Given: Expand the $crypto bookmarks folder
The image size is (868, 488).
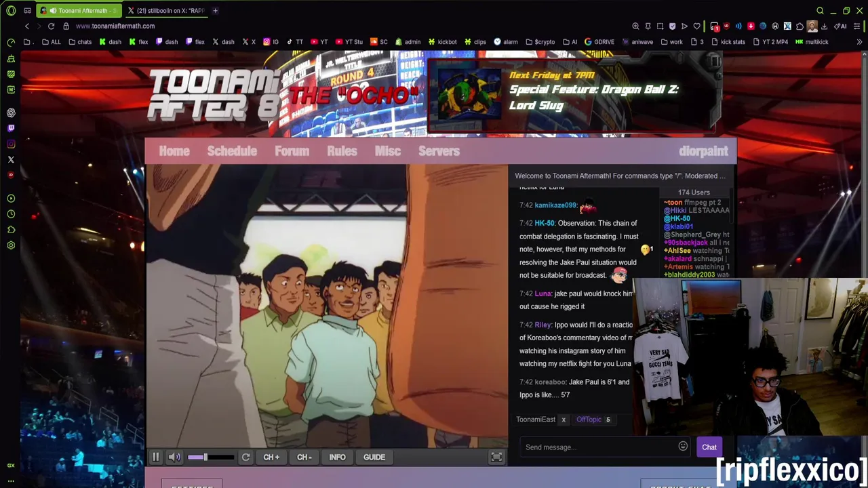Looking at the screenshot, I should click(540, 42).
